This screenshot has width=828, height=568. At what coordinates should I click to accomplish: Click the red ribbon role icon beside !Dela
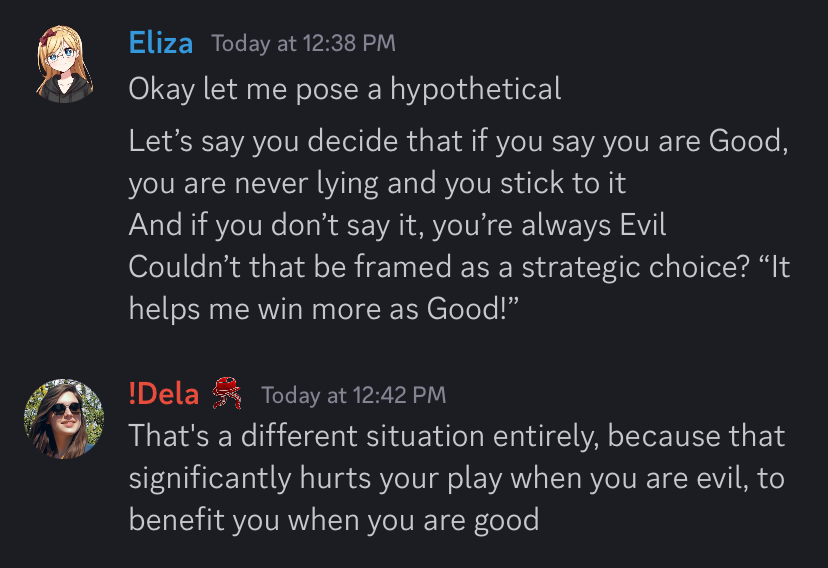(x=227, y=393)
